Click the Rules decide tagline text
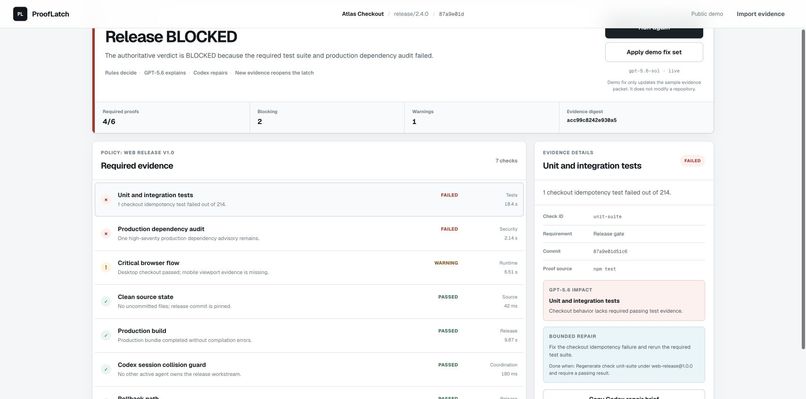This screenshot has height=399, width=806. click(121, 73)
